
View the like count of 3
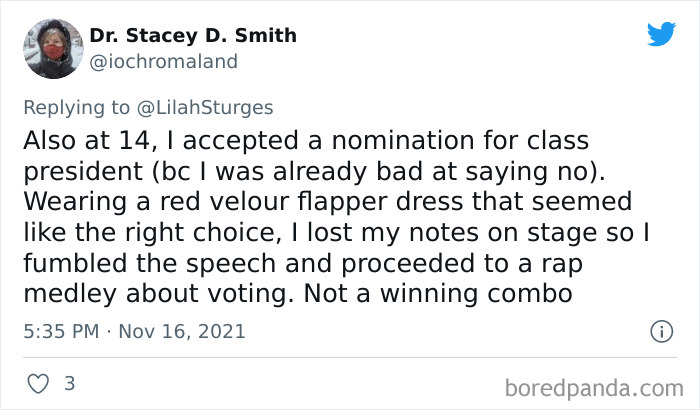tap(69, 384)
